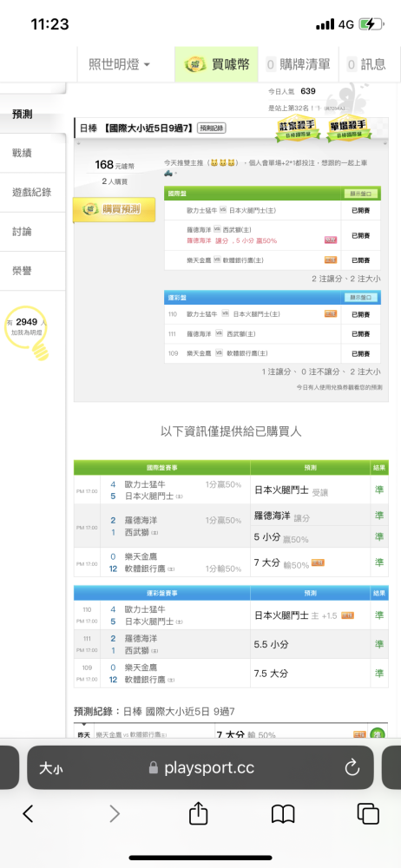The height and width of the screenshot is (868, 401).
Task: Open the 大小 text size menu
Action: click(50, 768)
